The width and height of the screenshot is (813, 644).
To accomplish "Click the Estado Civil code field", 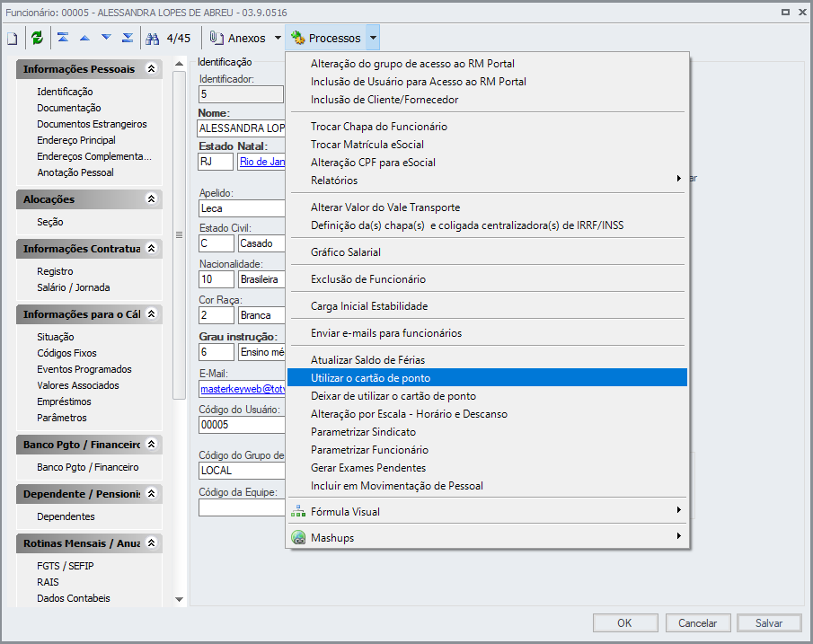I will [217, 243].
